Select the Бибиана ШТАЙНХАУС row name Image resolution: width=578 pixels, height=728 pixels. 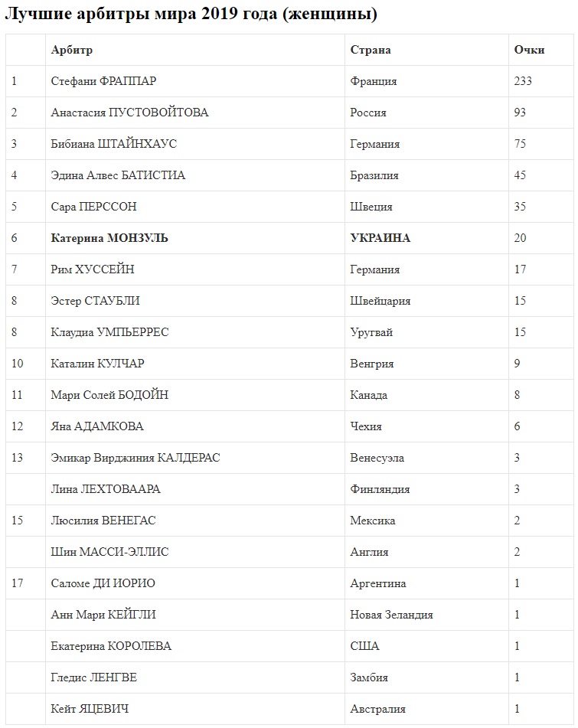[114, 144]
